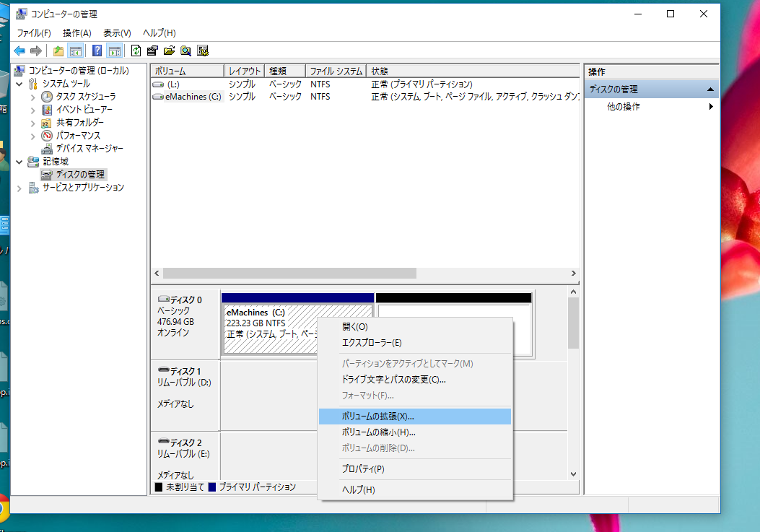Expand the タスク スケジューラ node
The width and height of the screenshot is (760, 532).
pos(33,97)
